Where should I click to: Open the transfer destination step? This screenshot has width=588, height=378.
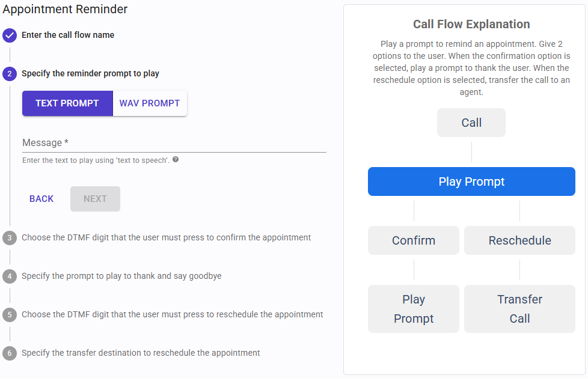point(141,353)
